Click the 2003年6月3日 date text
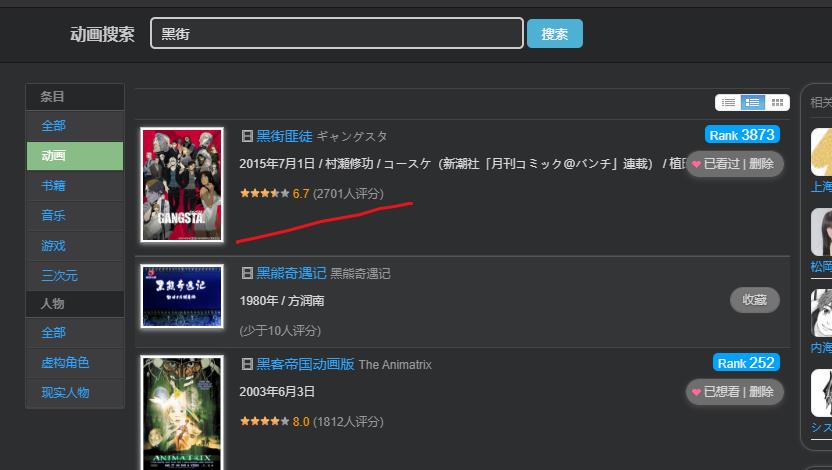832x470 pixels. click(277, 392)
